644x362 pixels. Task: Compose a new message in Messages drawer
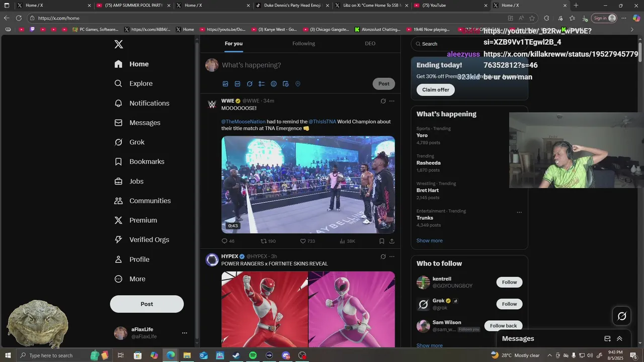tap(607, 339)
